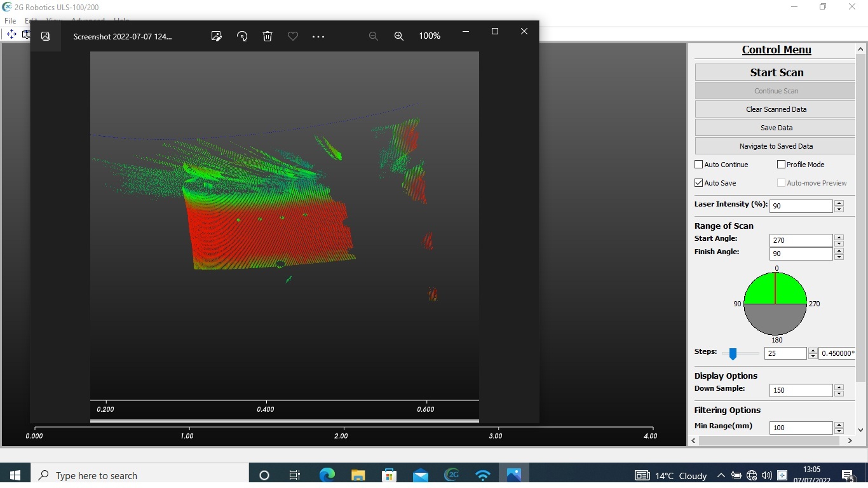Open the three-dots more options menu

point(318,36)
